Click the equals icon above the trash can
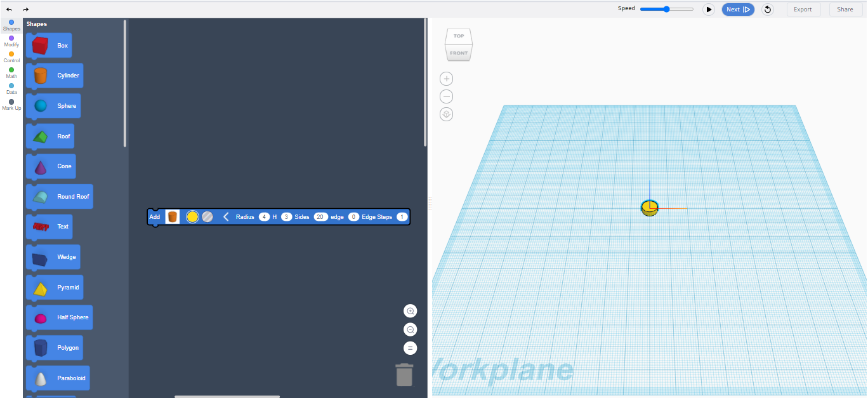Viewport: 868px width, 398px height. [411, 348]
